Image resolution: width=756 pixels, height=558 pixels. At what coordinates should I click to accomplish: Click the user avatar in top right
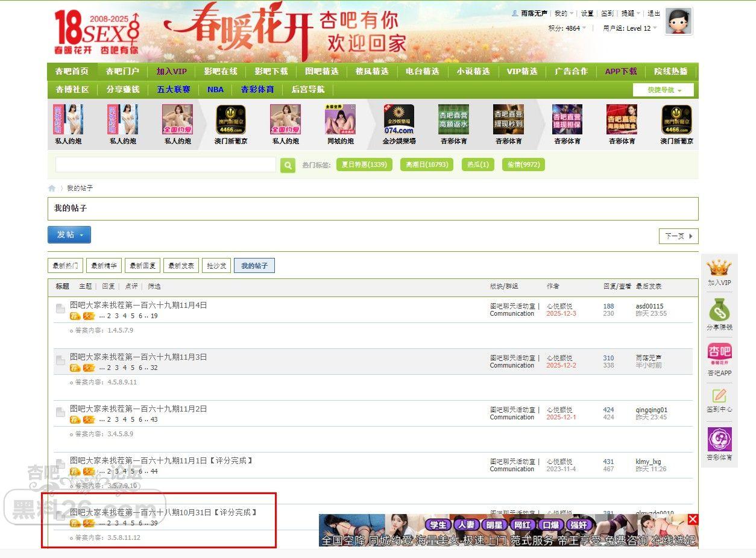click(678, 22)
